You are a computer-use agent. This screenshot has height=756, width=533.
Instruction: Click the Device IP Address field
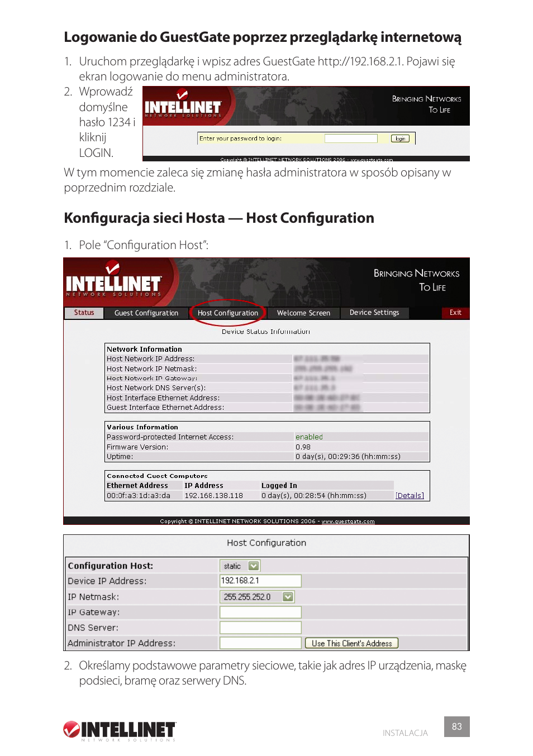click(x=260, y=581)
